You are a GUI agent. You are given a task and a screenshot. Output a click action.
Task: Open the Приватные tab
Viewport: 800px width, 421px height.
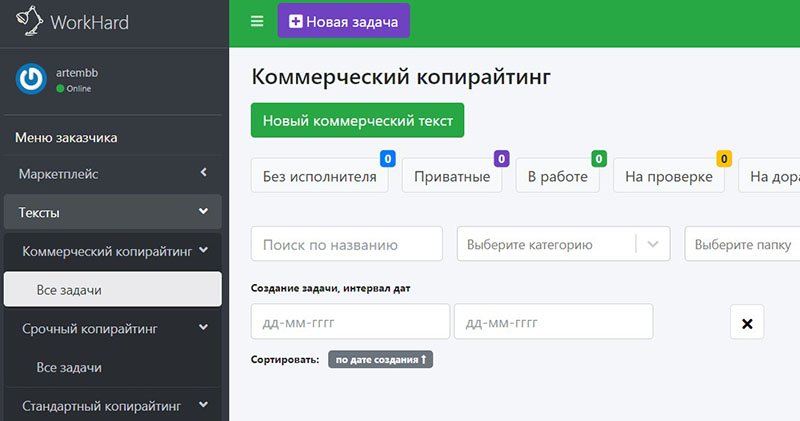pos(452,176)
